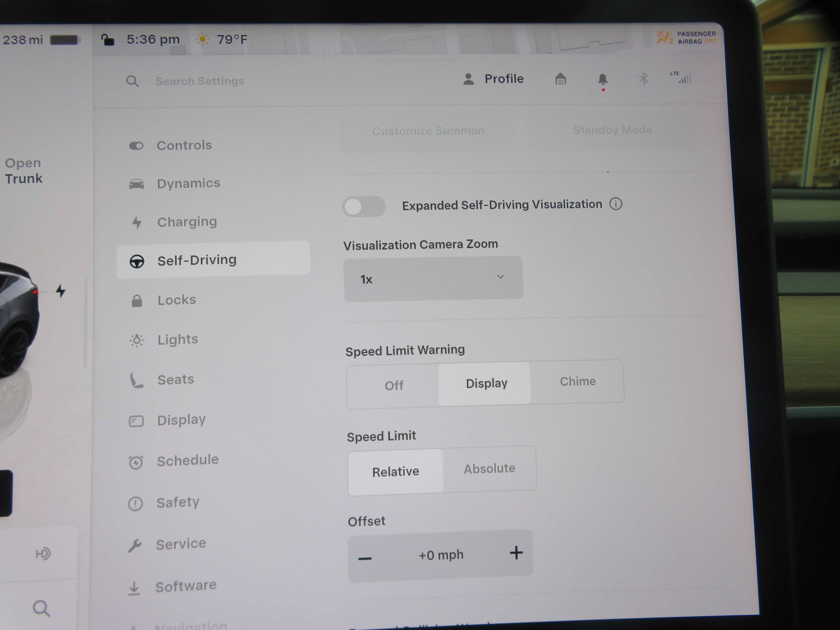Click the door lock icon in status bar
840x630 pixels.
pyautogui.click(x=107, y=40)
